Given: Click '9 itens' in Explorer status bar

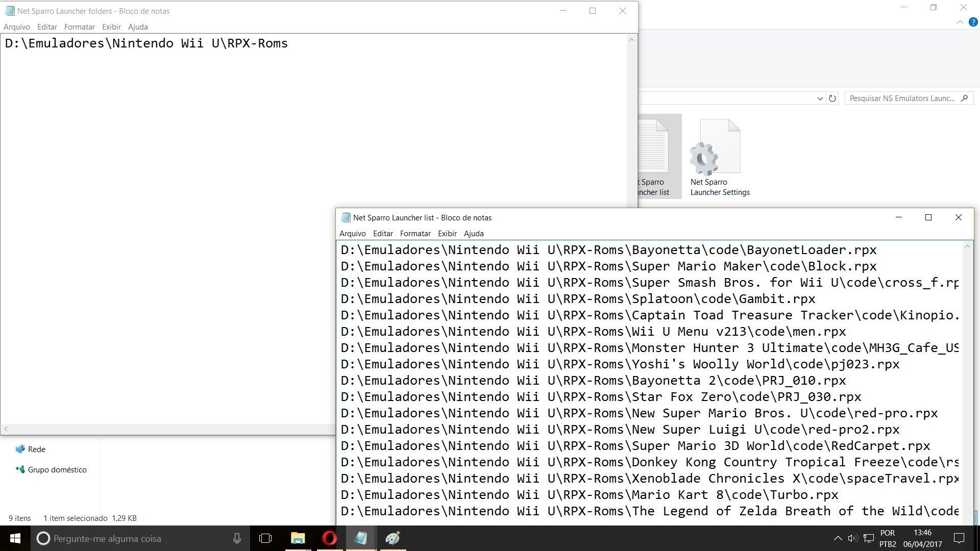Looking at the screenshot, I should pyautogui.click(x=19, y=518).
